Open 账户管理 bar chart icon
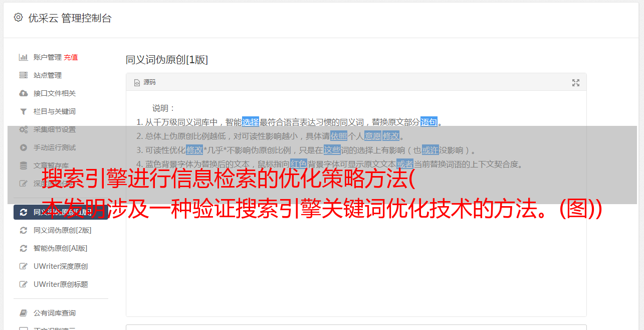This screenshot has height=330, width=644. coord(23,57)
